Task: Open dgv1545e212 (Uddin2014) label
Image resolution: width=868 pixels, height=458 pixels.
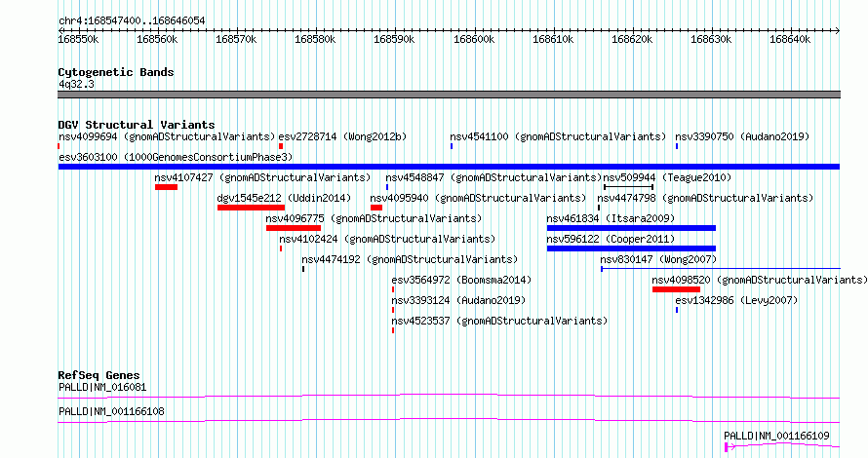Action: pos(284,198)
